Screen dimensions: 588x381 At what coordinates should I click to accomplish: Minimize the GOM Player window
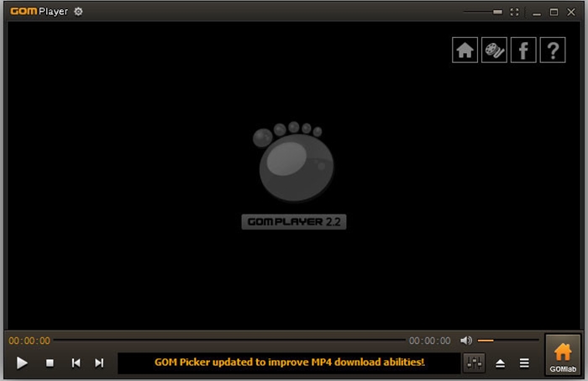point(537,13)
